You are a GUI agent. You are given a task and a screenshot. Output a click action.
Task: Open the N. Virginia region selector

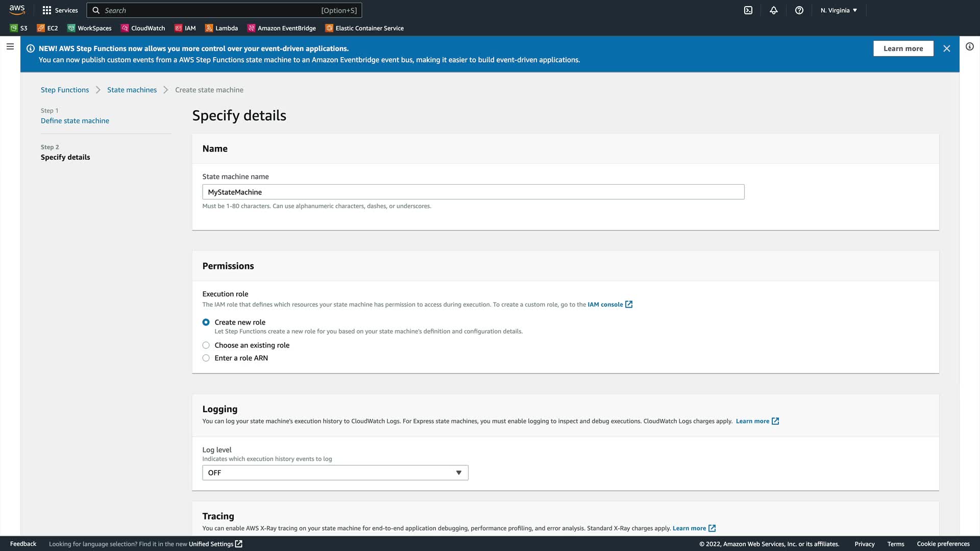tap(839, 10)
